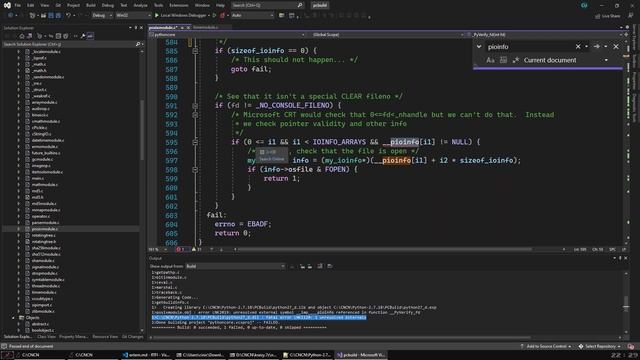This screenshot has height=360, width=640.
Task: Open the Debug configuration dropdown
Action: [x=102, y=16]
